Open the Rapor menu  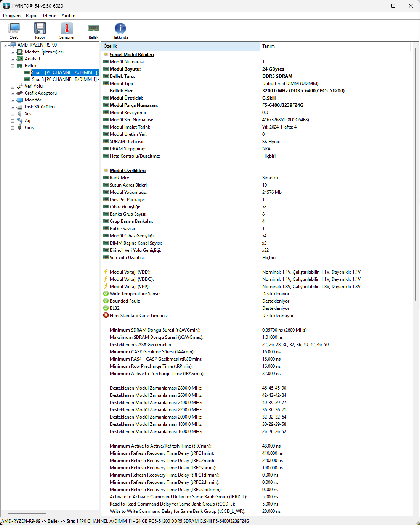tap(32, 16)
